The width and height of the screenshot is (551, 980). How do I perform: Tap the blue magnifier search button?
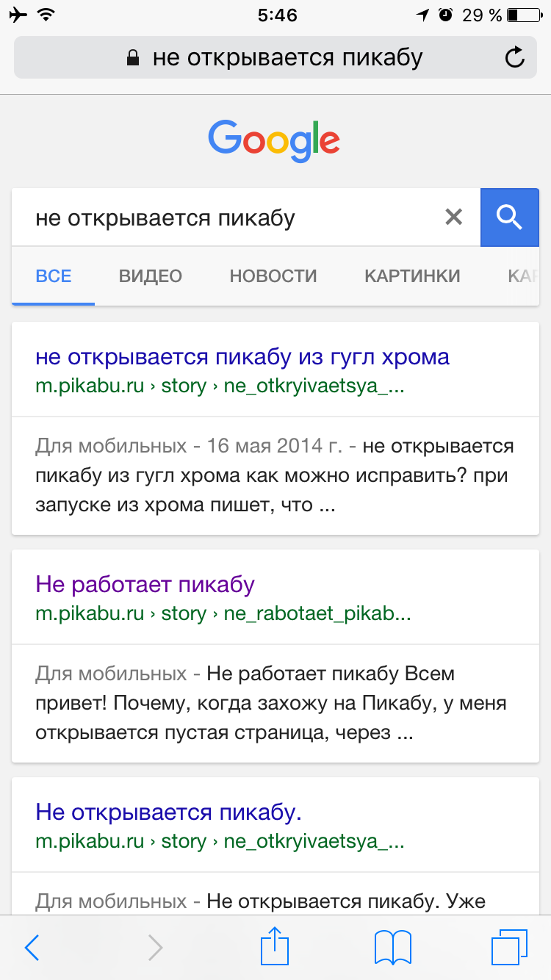pos(509,217)
